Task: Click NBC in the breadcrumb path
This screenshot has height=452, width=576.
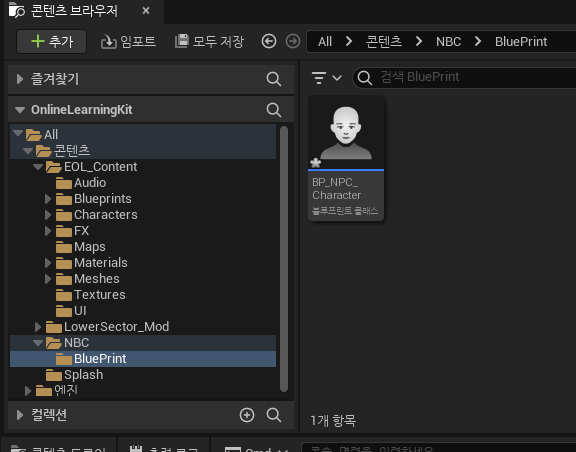Action: pos(448,42)
